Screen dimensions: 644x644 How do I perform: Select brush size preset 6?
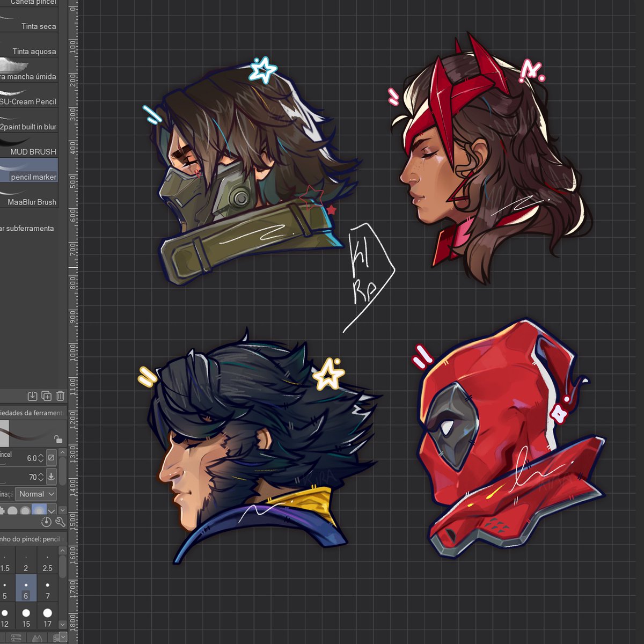pos(26,589)
